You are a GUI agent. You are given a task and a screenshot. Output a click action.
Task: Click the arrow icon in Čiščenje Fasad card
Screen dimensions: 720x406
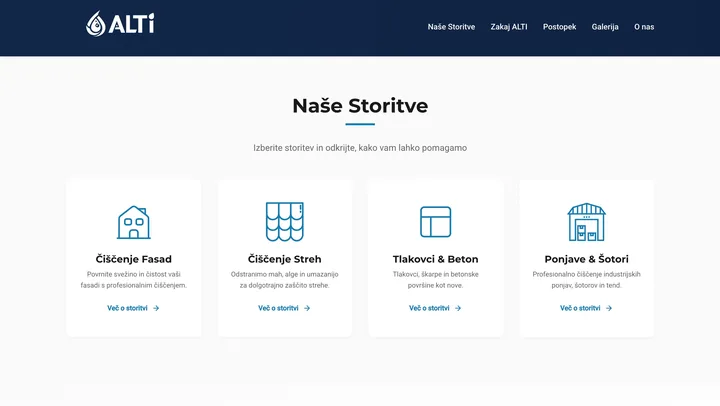click(156, 308)
